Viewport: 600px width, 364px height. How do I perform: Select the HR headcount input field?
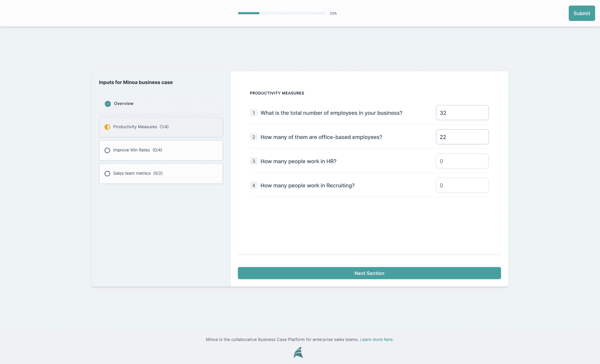click(462, 161)
